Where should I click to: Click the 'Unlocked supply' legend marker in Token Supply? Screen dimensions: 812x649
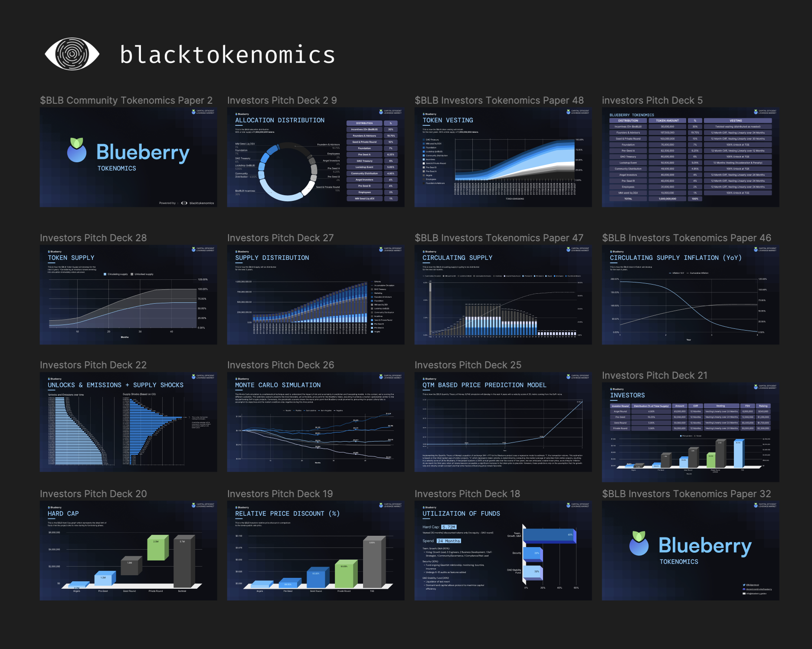point(132,274)
